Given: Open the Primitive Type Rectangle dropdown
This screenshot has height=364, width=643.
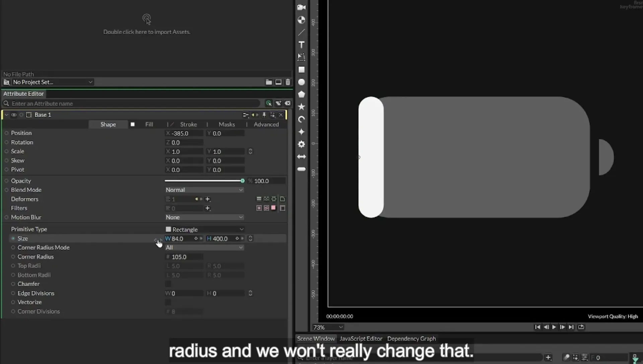Looking at the screenshot, I should tap(204, 230).
